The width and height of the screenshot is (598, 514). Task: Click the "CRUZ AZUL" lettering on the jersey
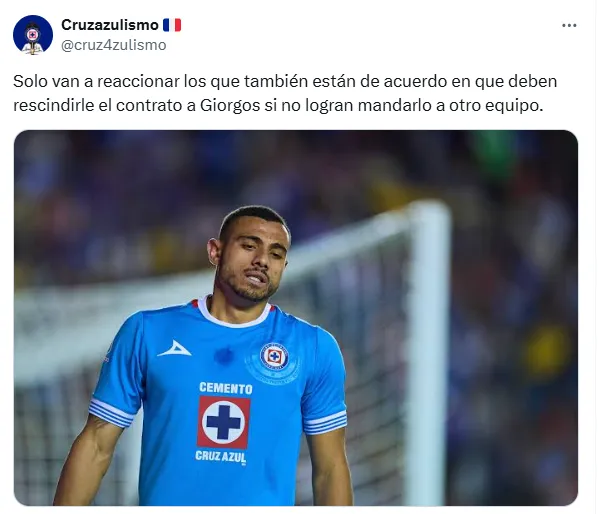pos(220,456)
